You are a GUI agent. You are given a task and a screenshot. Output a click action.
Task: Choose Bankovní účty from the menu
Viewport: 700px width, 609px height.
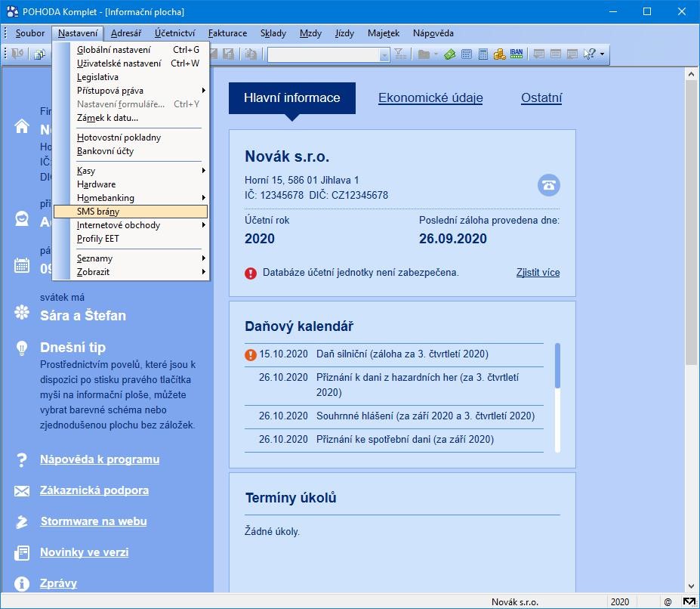pos(131,151)
